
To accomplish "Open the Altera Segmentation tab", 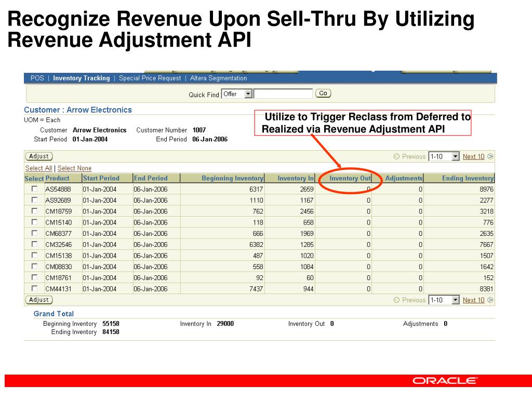I will [219, 78].
